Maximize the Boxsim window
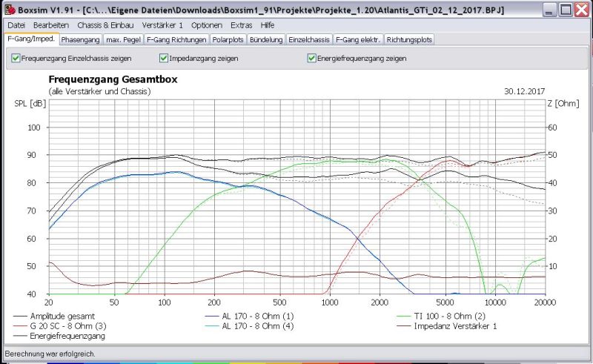Viewport: 593px width, 364px height. pyautogui.click(x=566, y=10)
